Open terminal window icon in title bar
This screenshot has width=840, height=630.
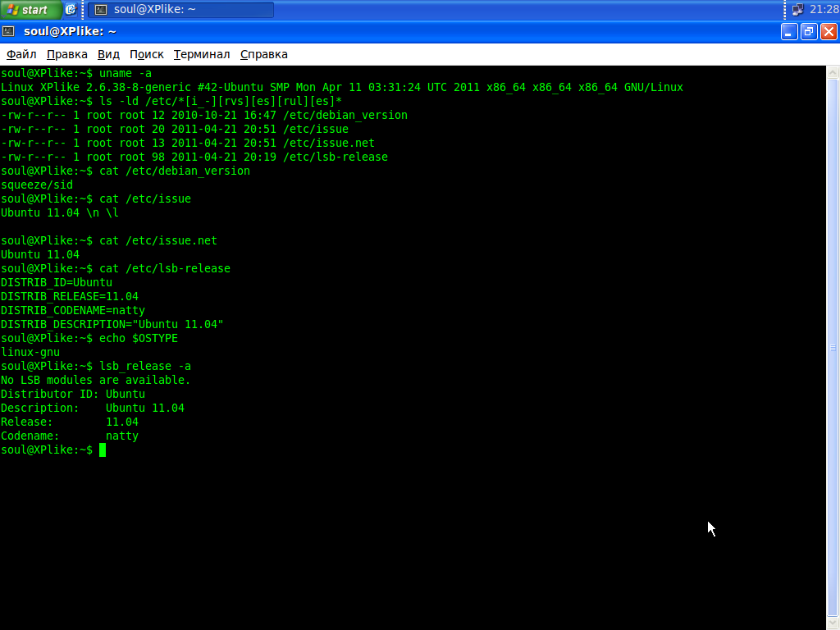(8, 32)
